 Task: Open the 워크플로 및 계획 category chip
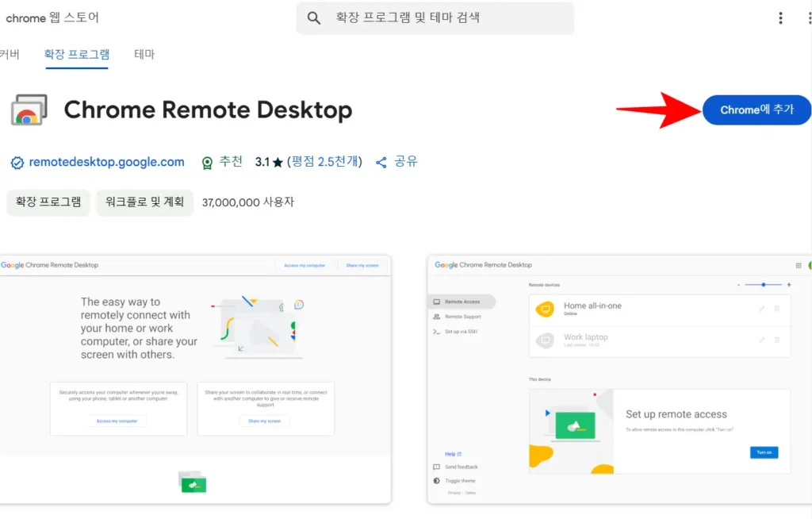pos(144,202)
